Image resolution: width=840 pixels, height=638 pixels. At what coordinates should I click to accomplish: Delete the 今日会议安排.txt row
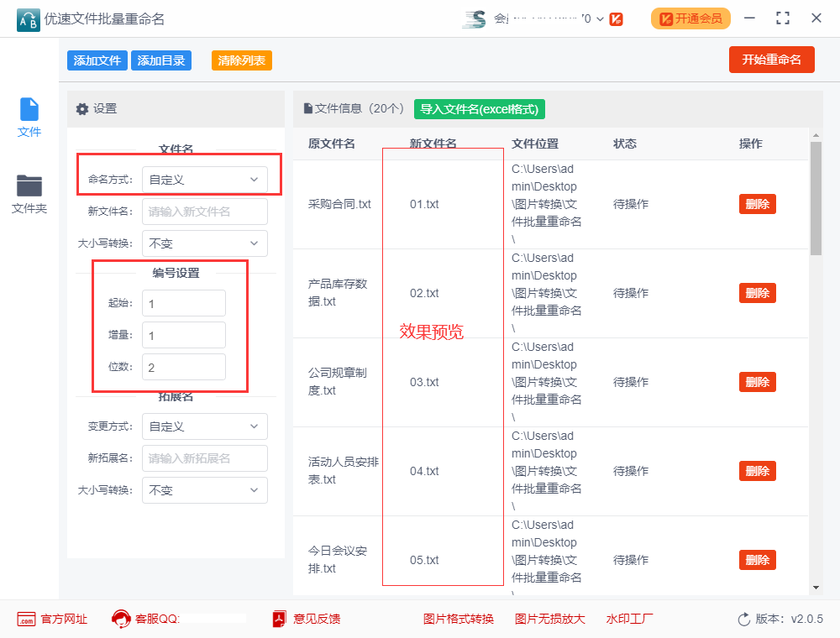tap(758, 560)
